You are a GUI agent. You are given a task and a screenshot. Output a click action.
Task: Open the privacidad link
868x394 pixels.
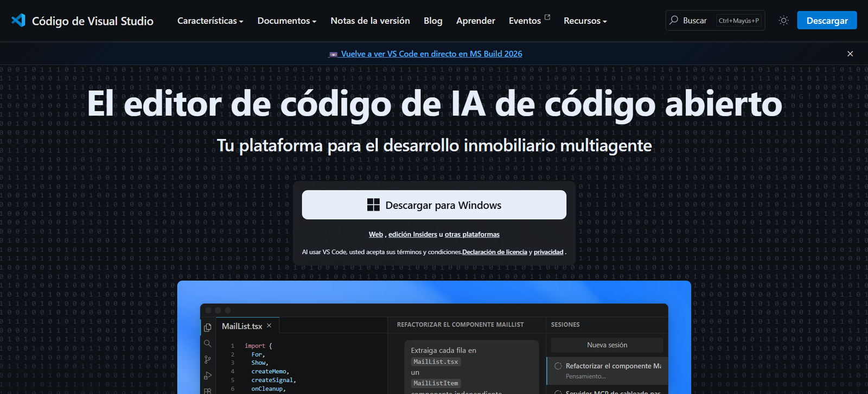pos(548,252)
